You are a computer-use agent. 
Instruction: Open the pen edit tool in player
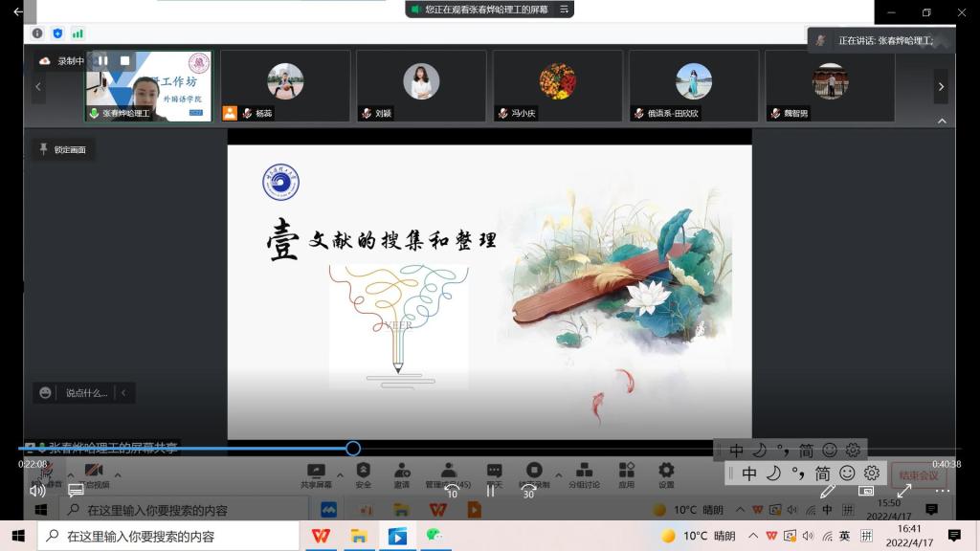(828, 491)
